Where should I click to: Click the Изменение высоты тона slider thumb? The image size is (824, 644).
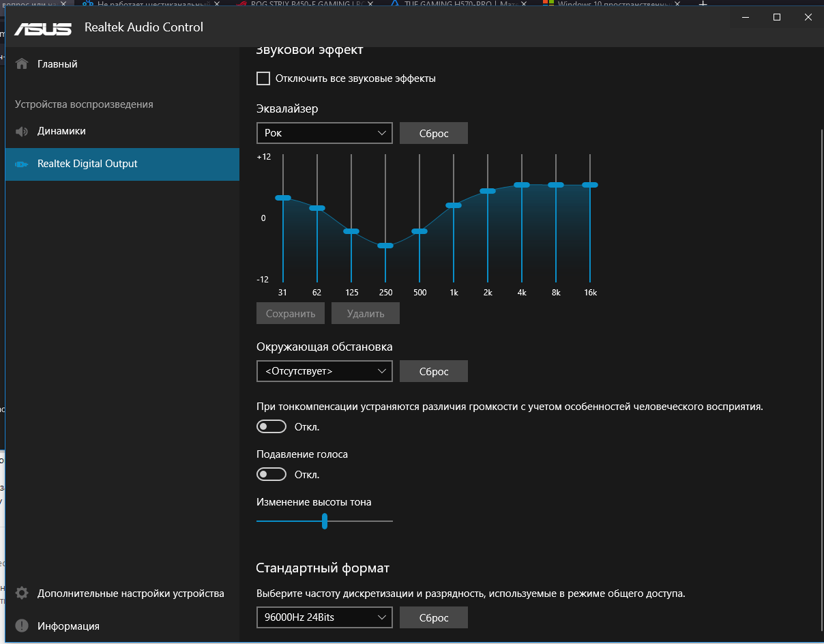point(325,521)
